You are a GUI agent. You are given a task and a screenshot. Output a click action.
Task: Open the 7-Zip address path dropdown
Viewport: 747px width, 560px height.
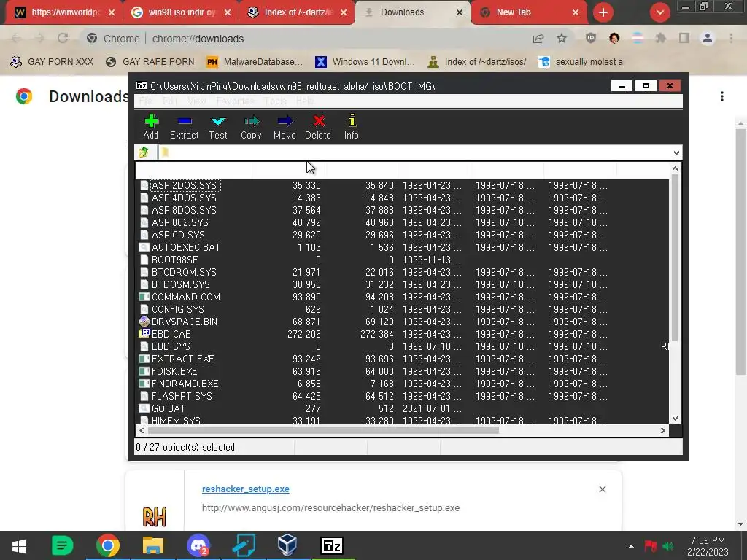tap(676, 153)
